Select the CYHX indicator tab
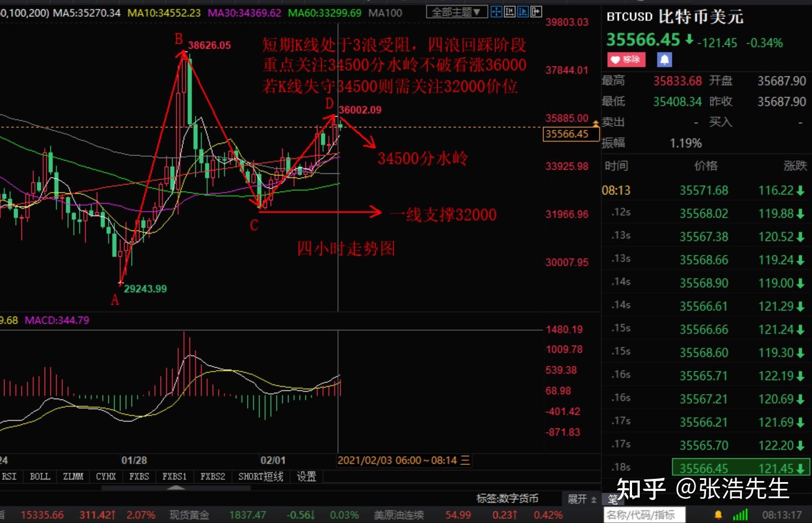Image resolution: width=812 pixels, height=523 pixels. point(106,477)
